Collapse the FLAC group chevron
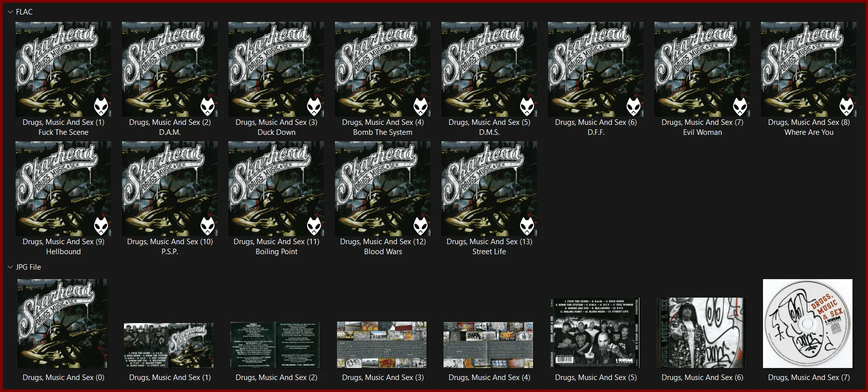The height and width of the screenshot is (392, 868). 10,12
